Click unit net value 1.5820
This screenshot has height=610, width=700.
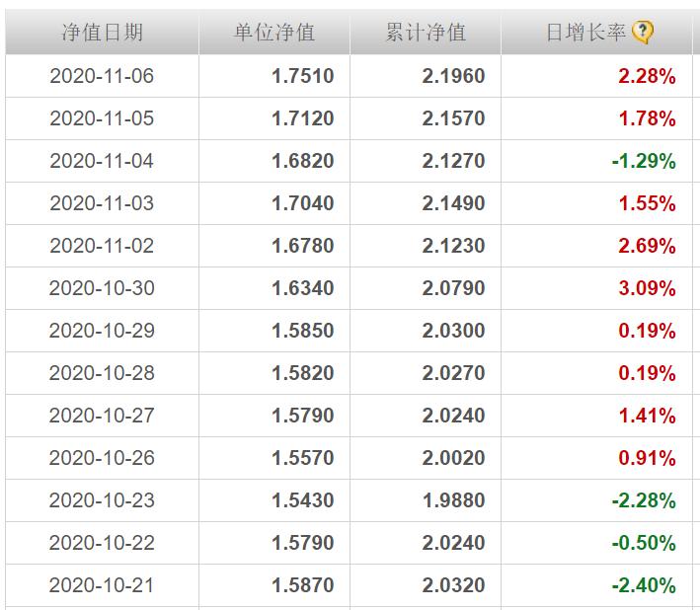point(303,373)
